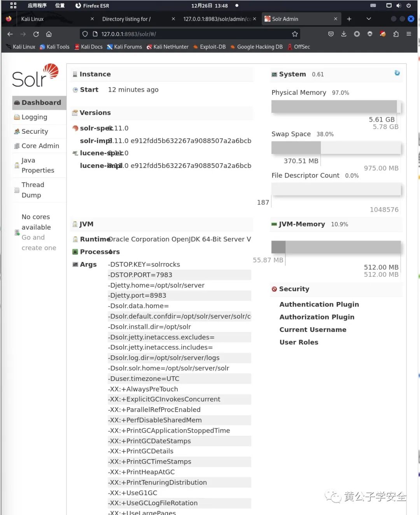420x515 pixels.
Task: Go back with the browser back arrow
Action: (10, 34)
